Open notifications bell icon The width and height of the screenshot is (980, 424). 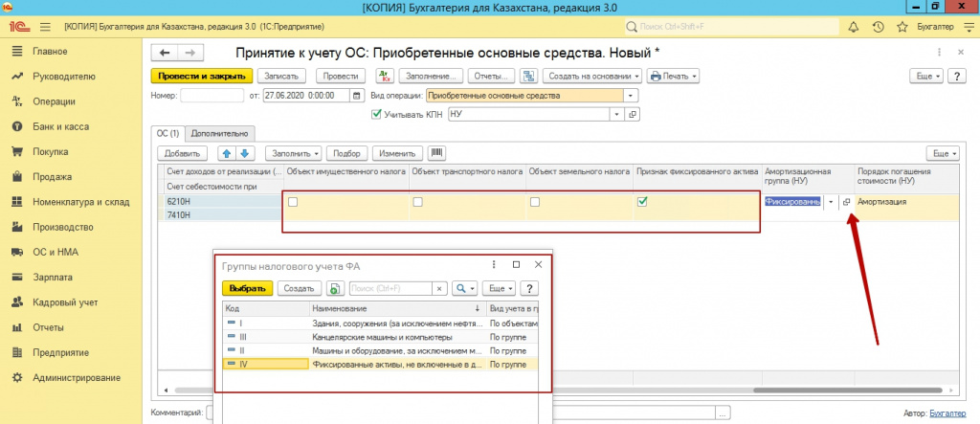tap(853, 27)
